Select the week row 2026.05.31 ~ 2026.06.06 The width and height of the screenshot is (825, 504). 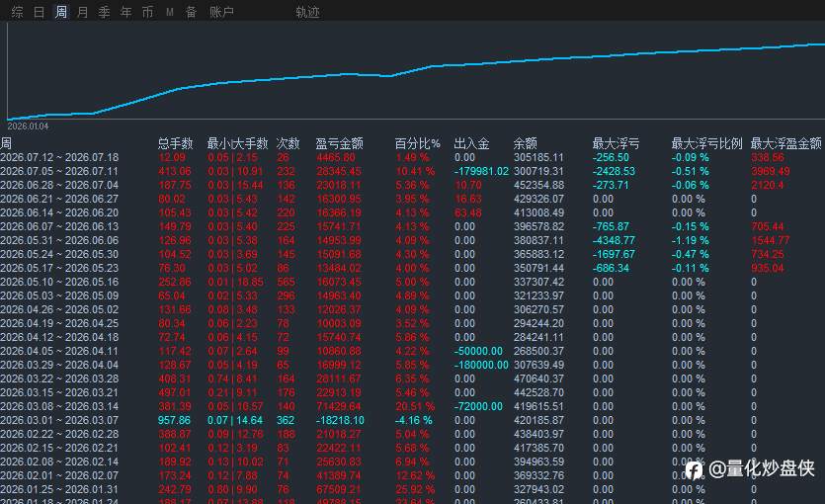413,240
